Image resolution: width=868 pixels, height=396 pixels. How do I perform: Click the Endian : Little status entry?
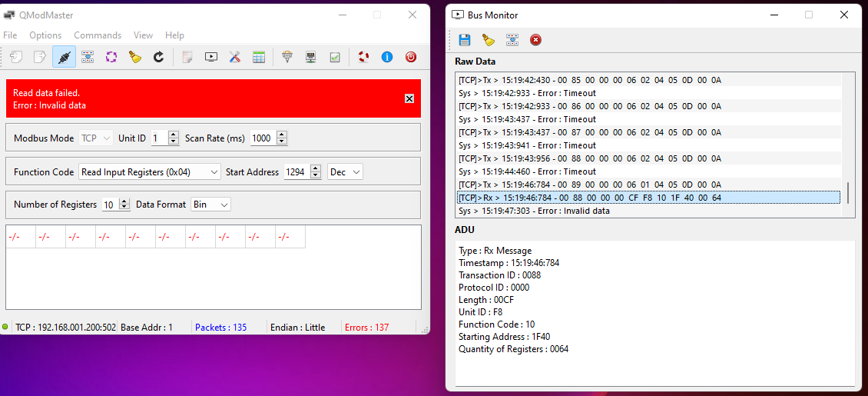[297, 328]
